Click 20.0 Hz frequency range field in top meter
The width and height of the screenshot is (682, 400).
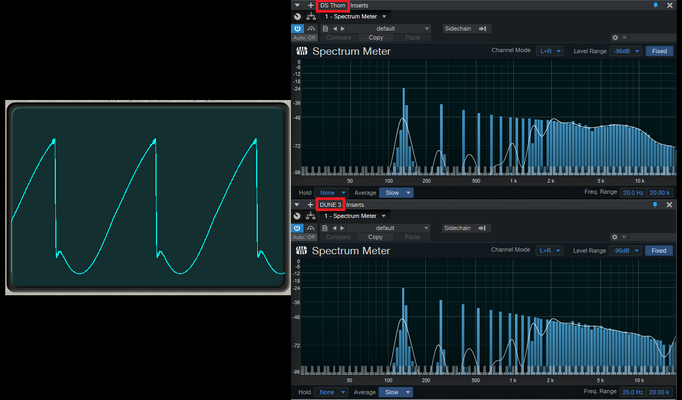coord(633,193)
